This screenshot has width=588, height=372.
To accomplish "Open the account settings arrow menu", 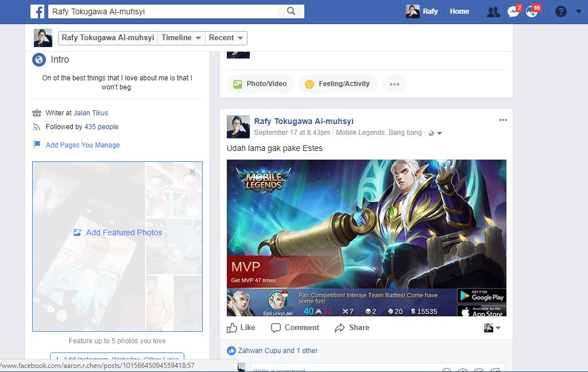I will tap(578, 11).
